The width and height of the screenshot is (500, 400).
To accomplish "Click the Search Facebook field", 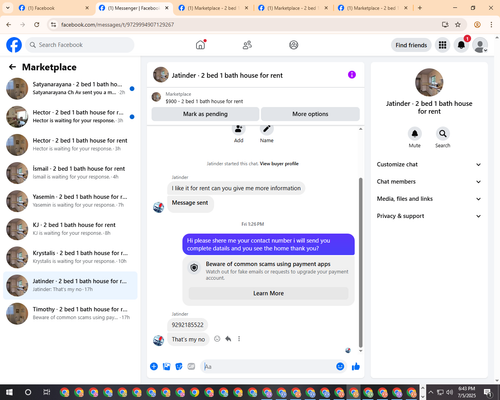I will coord(80,45).
